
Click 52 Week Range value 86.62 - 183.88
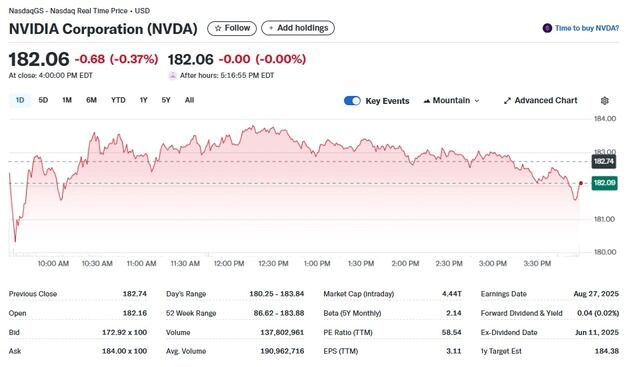point(279,313)
